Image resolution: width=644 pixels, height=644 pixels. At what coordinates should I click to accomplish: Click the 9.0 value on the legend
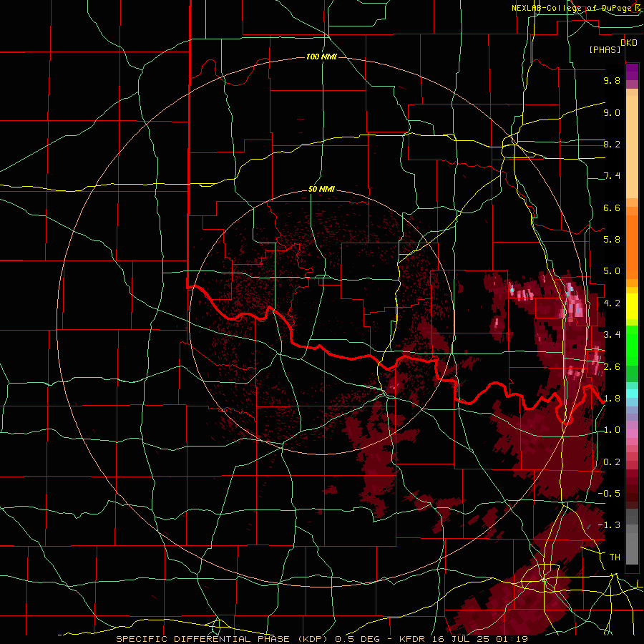(x=612, y=112)
